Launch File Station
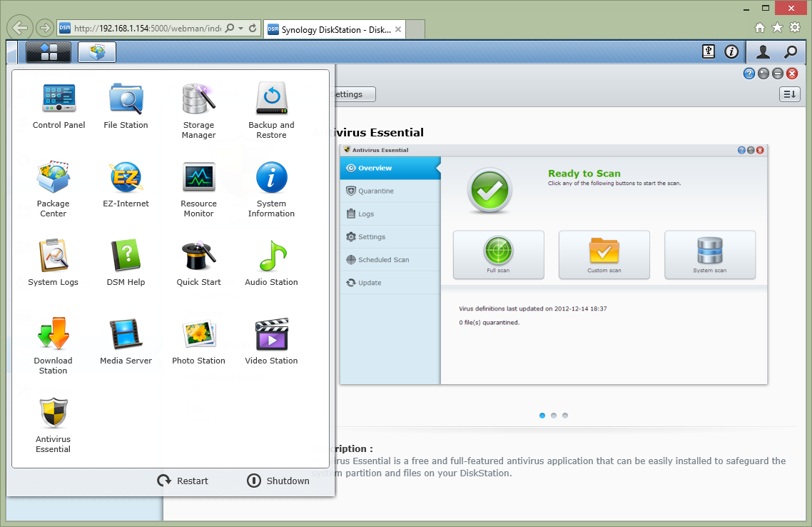 click(126, 106)
